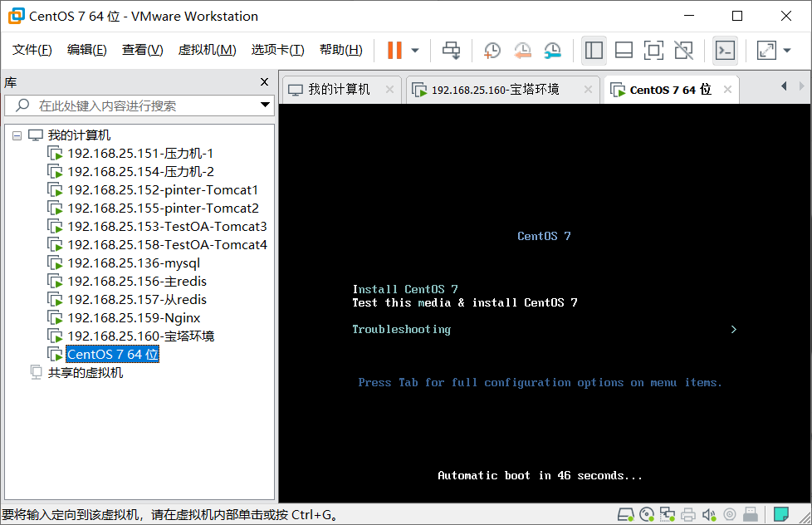Image resolution: width=812 pixels, height=525 pixels.
Task: Click the hard disk status icon
Action: (625, 515)
